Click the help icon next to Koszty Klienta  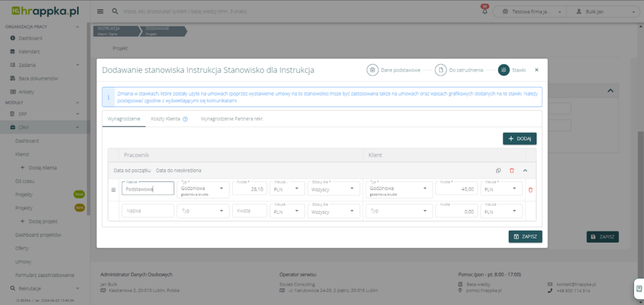coord(186,118)
